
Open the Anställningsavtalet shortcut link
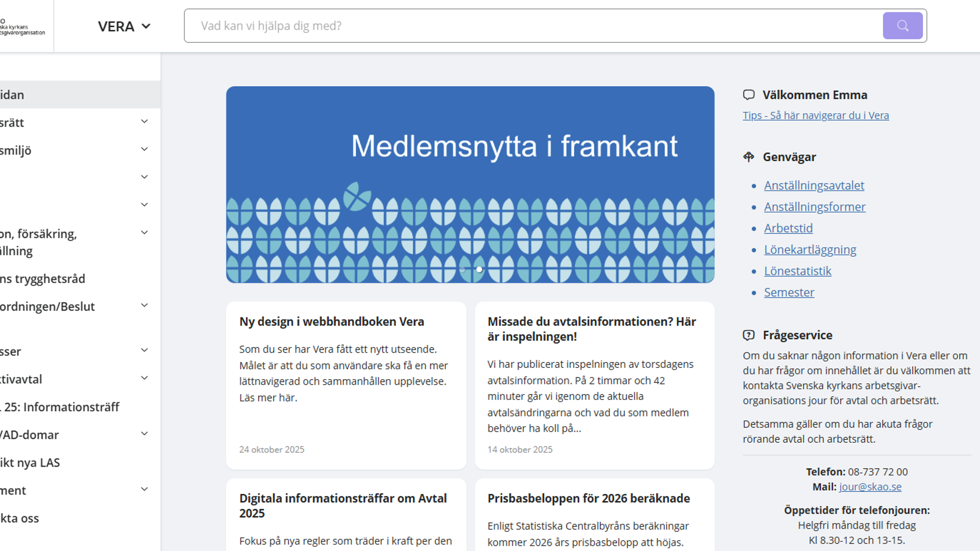pyautogui.click(x=814, y=186)
